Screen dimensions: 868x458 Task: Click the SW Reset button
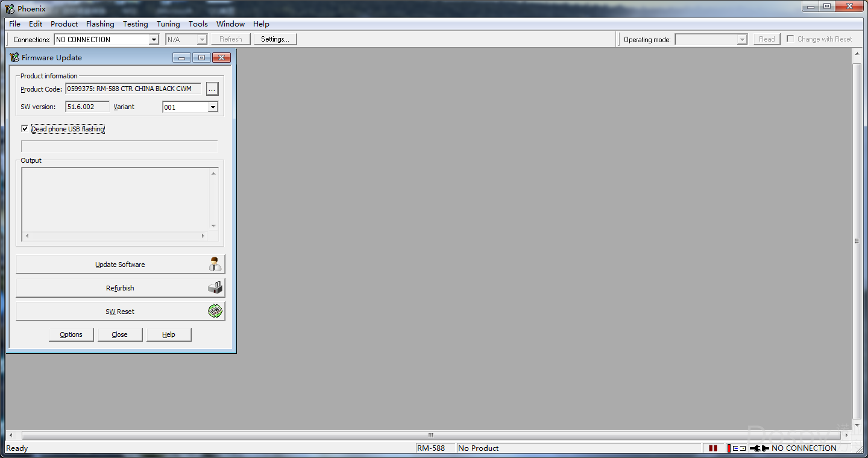120,311
